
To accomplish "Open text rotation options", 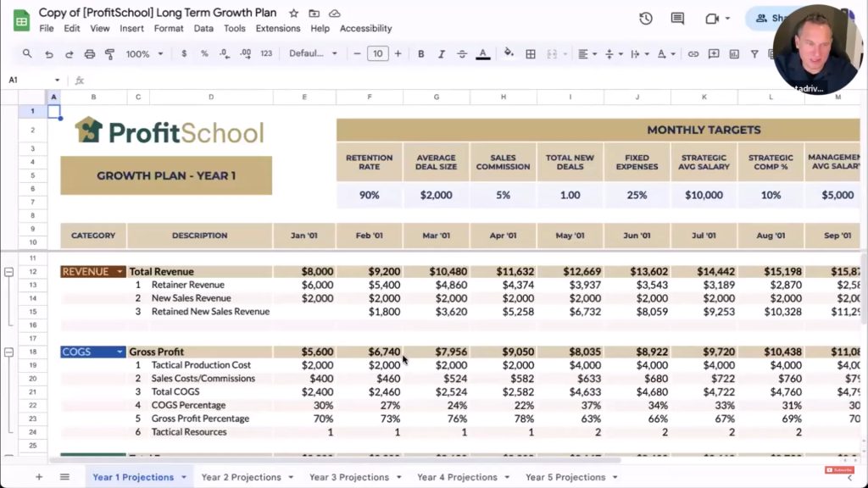I will (x=665, y=53).
